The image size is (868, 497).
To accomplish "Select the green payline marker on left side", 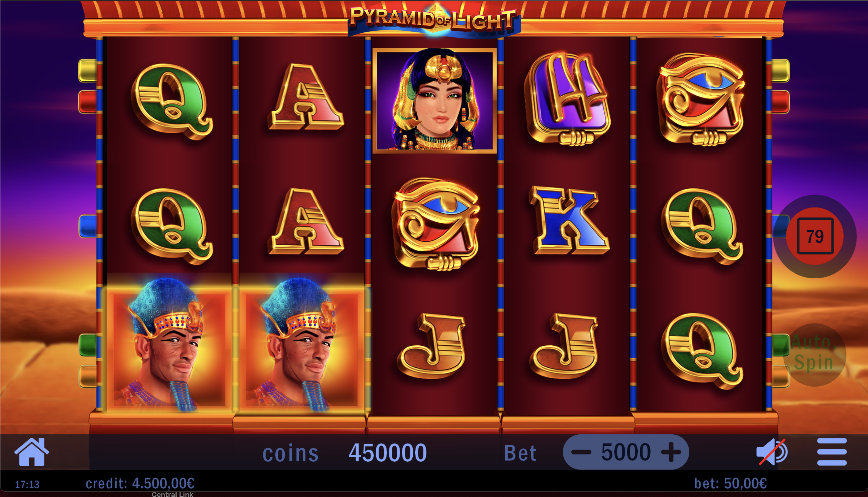I will [x=88, y=345].
